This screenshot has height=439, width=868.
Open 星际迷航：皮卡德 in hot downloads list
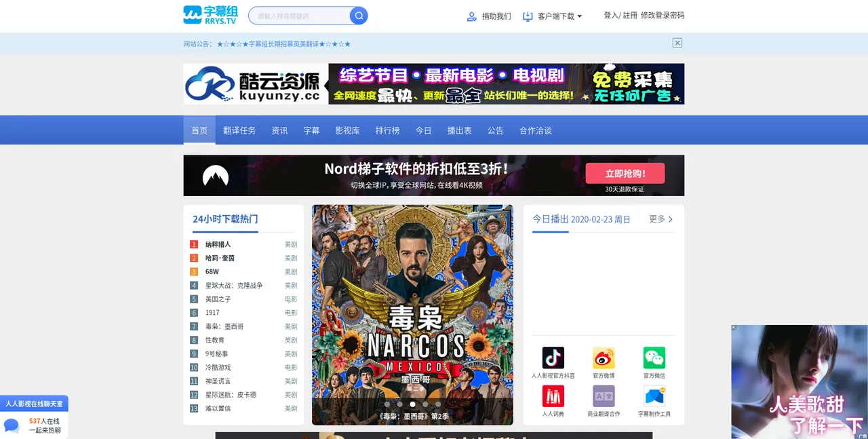click(231, 395)
